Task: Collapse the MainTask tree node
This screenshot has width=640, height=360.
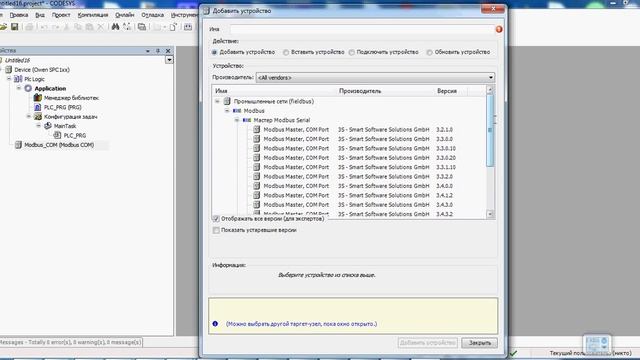Action: pos(38,126)
